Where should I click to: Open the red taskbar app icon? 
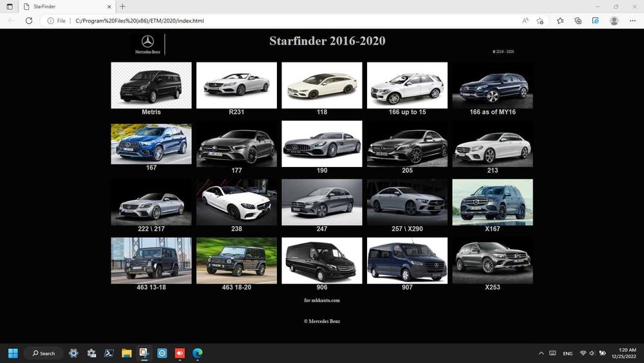pos(180,353)
